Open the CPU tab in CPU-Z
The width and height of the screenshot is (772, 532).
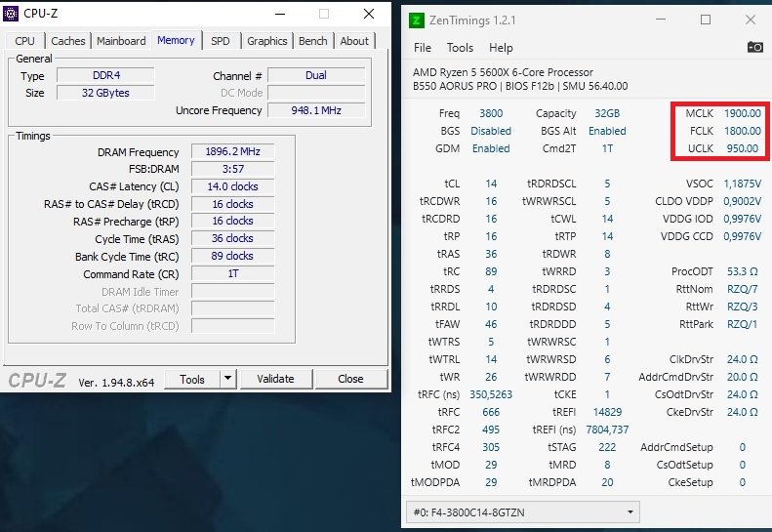[x=24, y=41]
